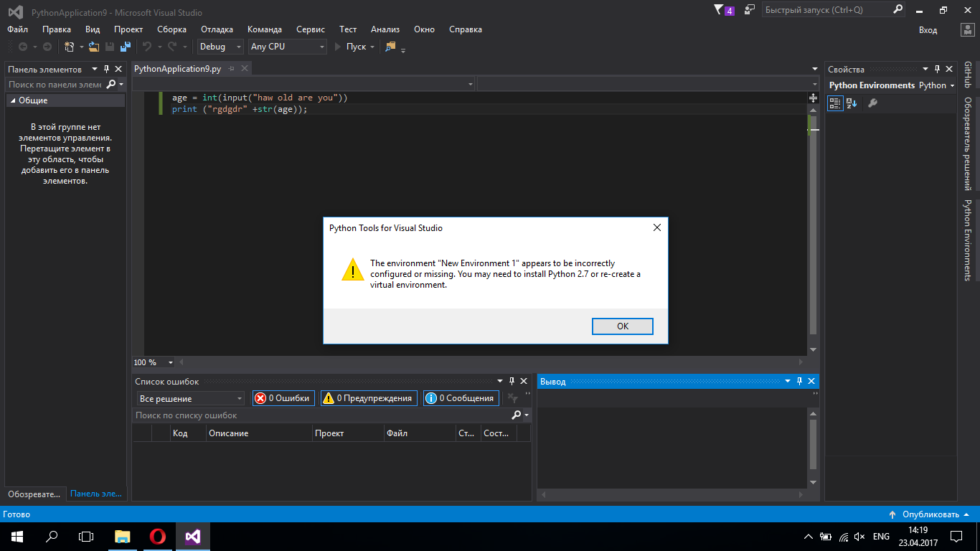Image resolution: width=980 pixels, height=551 pixels.
Task: Open the Проект menu
Action: click(x=128, y=29)
